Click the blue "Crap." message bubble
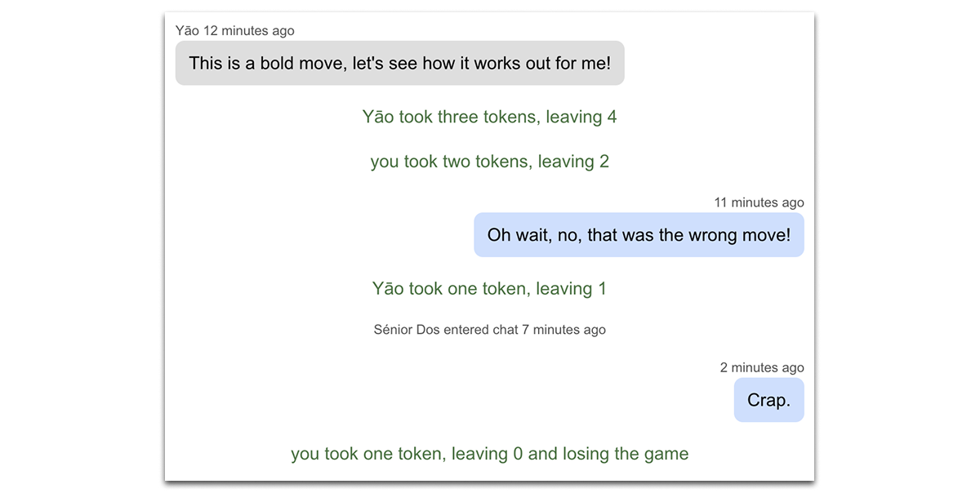The image size is (980, 493). coord(768,400)
